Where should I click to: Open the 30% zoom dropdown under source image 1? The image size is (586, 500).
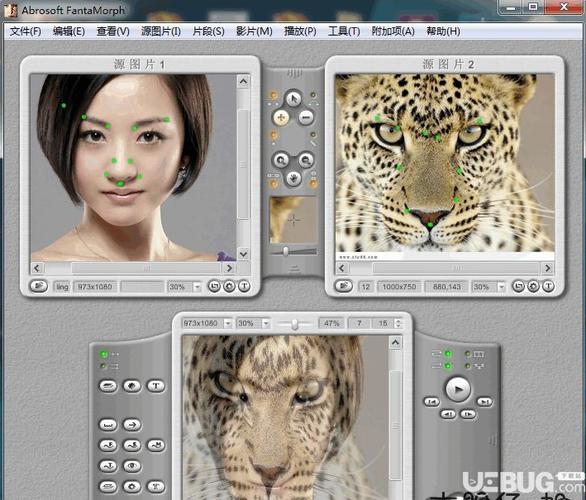pyautogui.click(x=197, y=287)
